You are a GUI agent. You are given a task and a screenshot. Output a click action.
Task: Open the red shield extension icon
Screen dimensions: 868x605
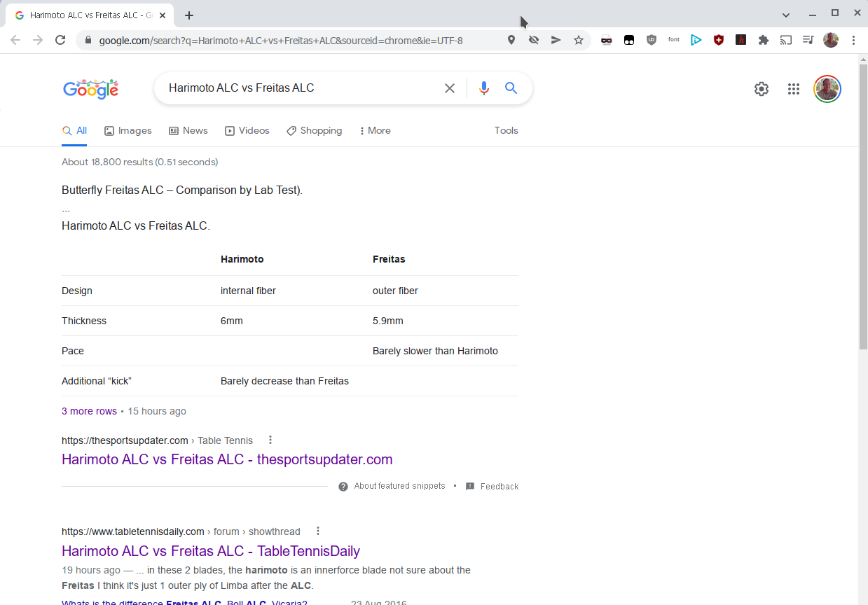tap(719, 41)
